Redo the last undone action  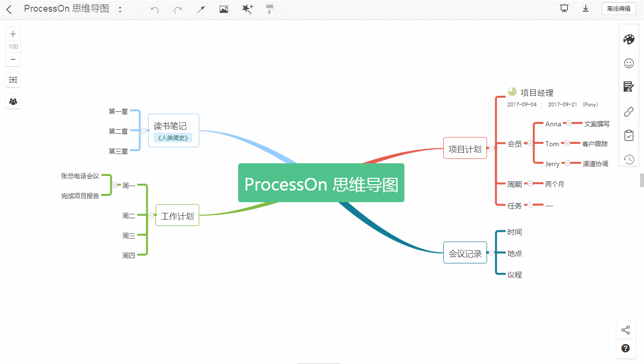tap(178, 9)
